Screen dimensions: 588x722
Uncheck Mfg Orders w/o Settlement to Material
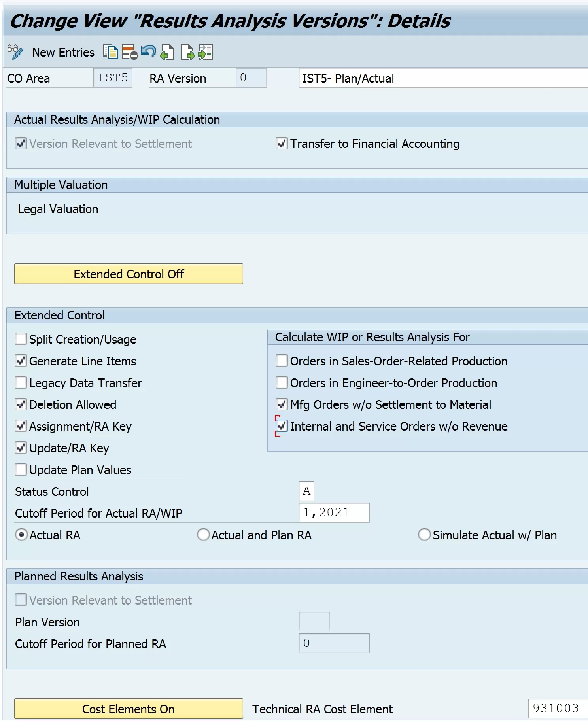[282, 404]
